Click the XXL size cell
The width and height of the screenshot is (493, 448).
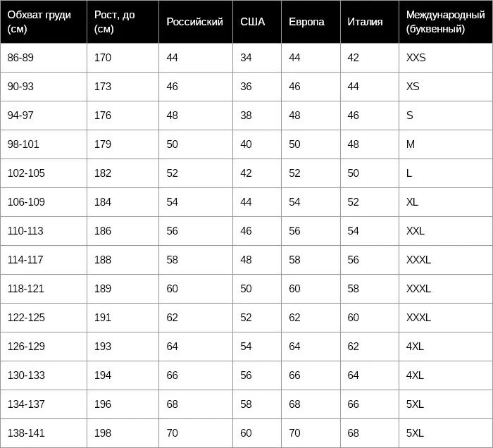point(446,231)
